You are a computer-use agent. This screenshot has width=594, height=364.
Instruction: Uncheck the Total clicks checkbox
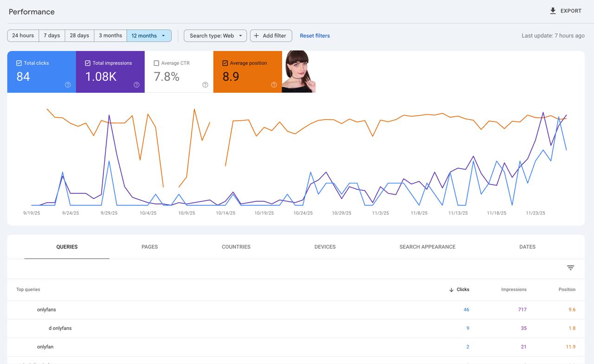pyautogui.click(x=19, y=63)
